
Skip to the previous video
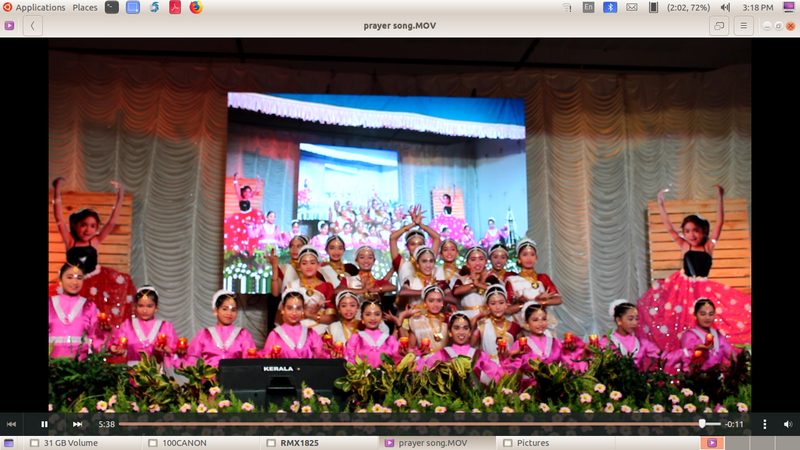[x=12, y=424]
